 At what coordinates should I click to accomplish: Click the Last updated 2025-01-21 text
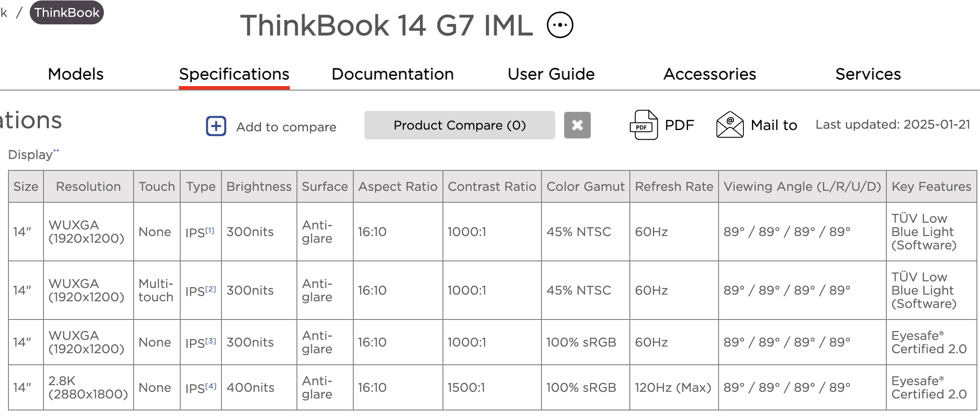(x=893, y=124)
